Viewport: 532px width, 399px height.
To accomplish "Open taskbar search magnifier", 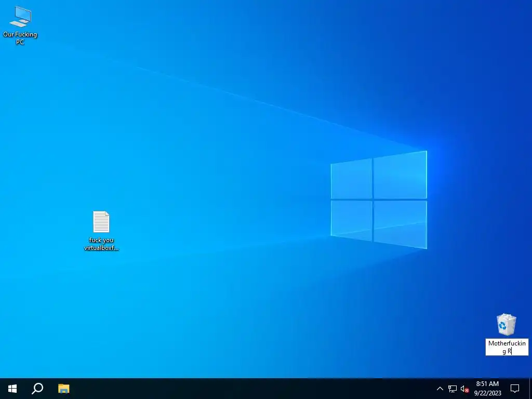I will [37, 389].
